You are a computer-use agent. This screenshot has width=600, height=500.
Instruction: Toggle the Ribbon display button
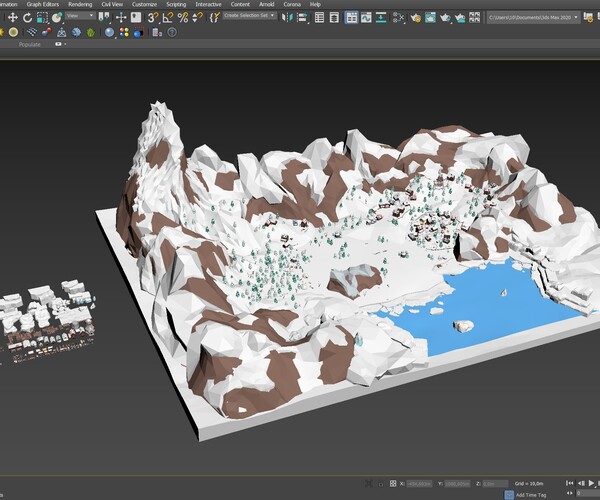click(351, 18)
